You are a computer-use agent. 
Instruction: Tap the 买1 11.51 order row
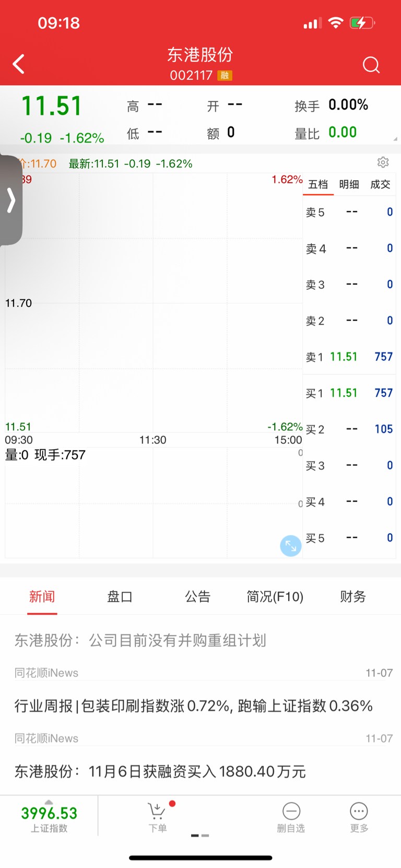349,393
